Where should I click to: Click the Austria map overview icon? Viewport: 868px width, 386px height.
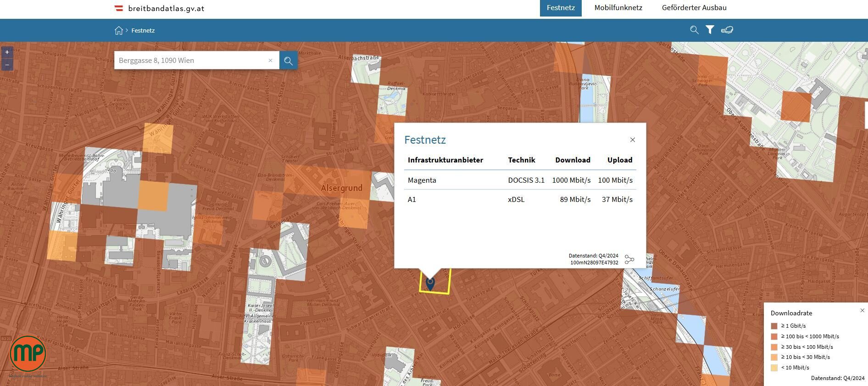click(x=727, y=30)
